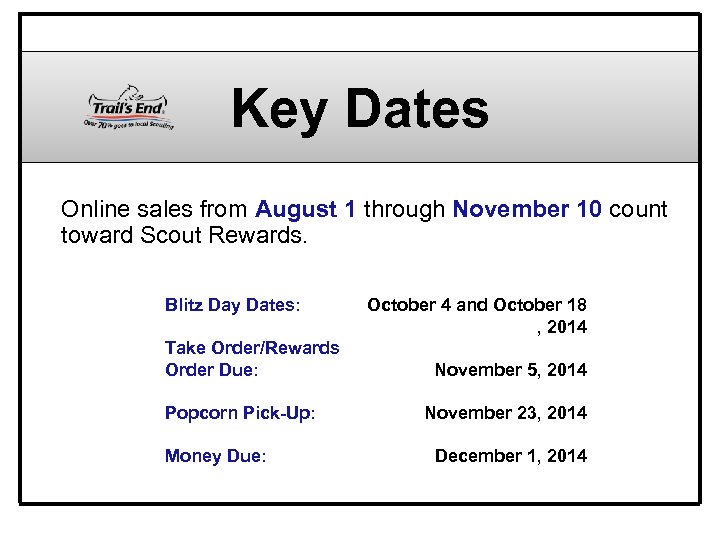Click the word count after November 10
The image size is (720, 540).
(637, 210)
